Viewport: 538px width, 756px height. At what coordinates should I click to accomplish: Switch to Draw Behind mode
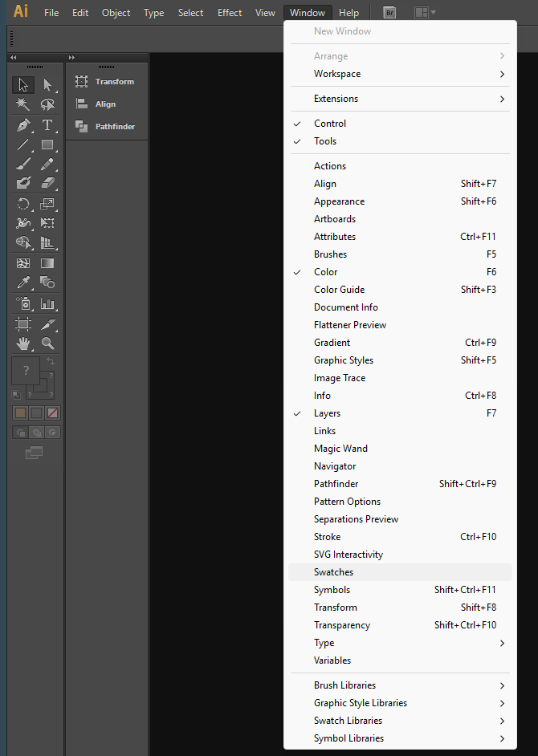[37, 433]
